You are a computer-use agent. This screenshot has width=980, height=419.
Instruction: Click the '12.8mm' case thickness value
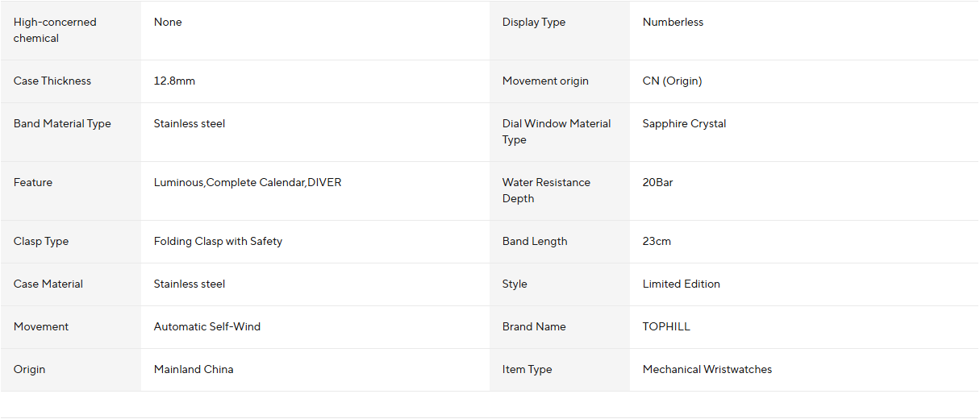(x=174, y=81)
